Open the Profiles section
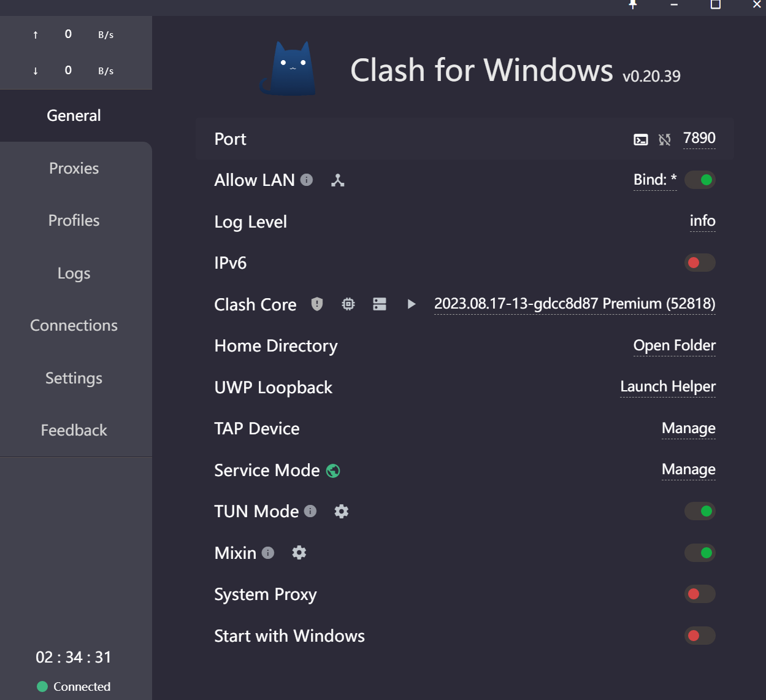766x700 pixels. click(x=74, y=220)
